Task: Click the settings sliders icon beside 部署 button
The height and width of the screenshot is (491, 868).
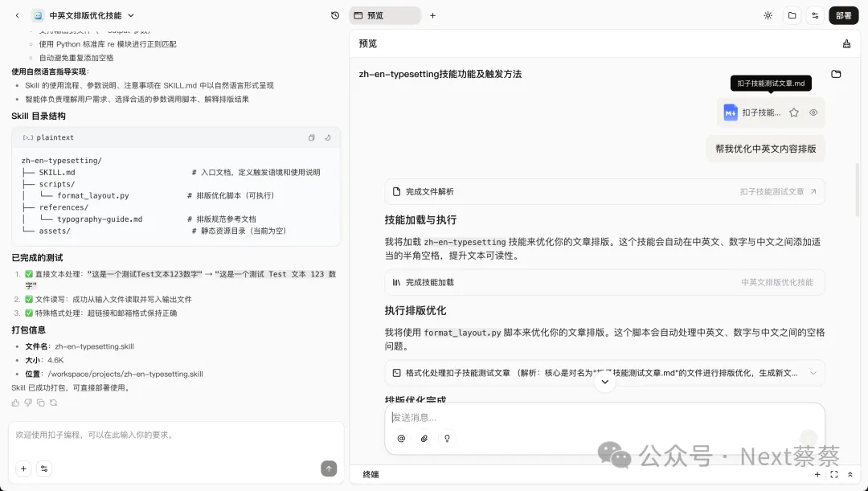Action: (x=814, y=14)
